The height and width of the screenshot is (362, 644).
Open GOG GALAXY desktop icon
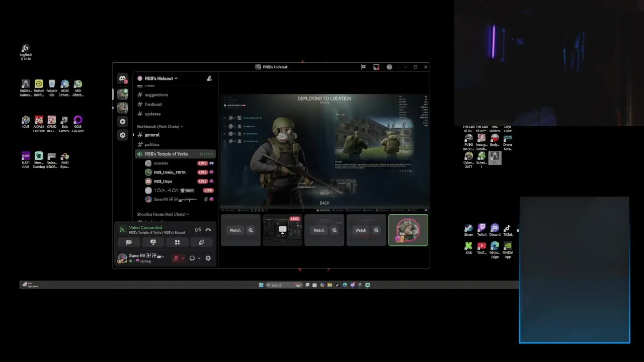tap(78, 124)
